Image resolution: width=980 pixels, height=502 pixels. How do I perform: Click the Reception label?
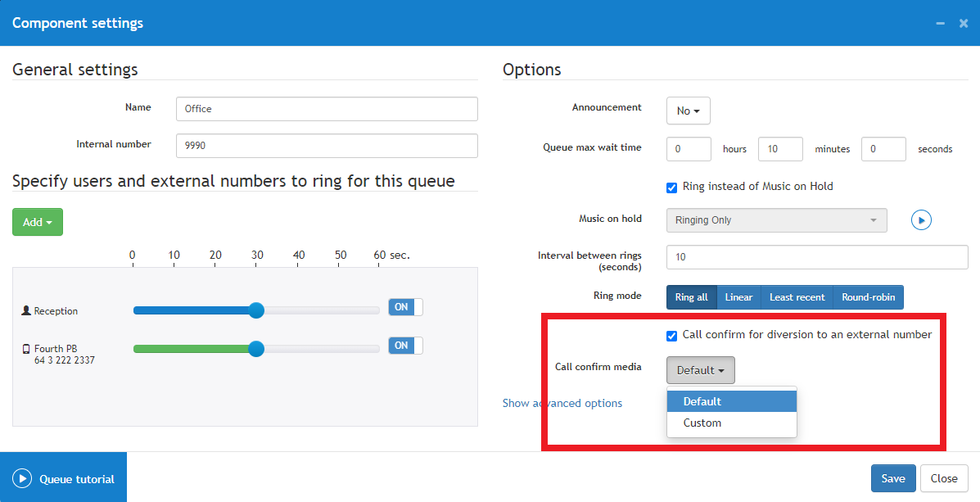pyautogui.click(x=56, y=311)
